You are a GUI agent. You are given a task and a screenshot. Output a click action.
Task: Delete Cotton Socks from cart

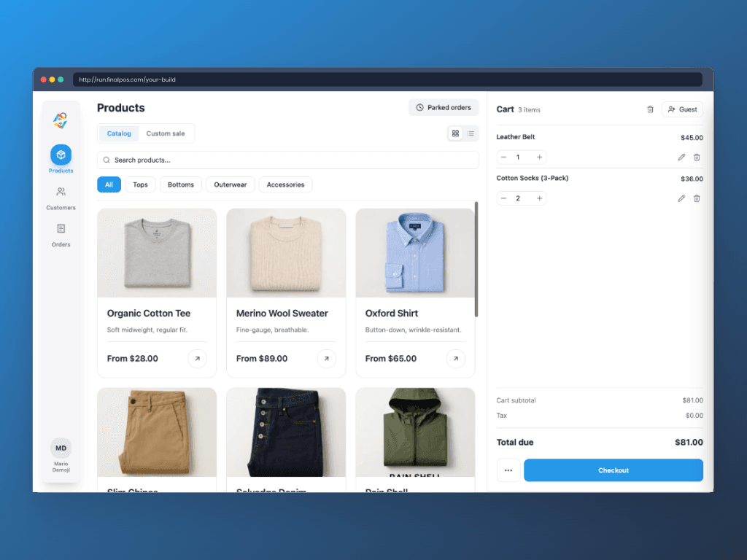click(x=697, y=198)
